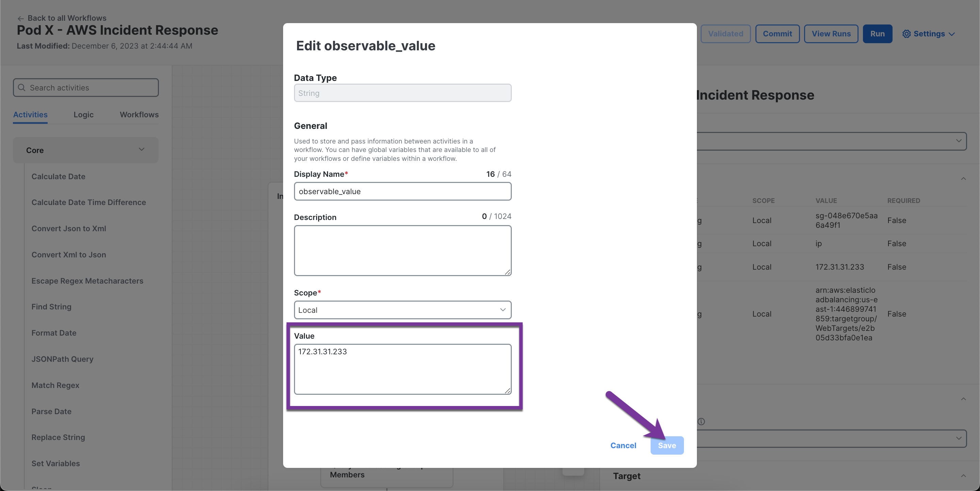Select the Calculate Date activity
Viewport: 980px width, 491px height.
click(58, 176)
